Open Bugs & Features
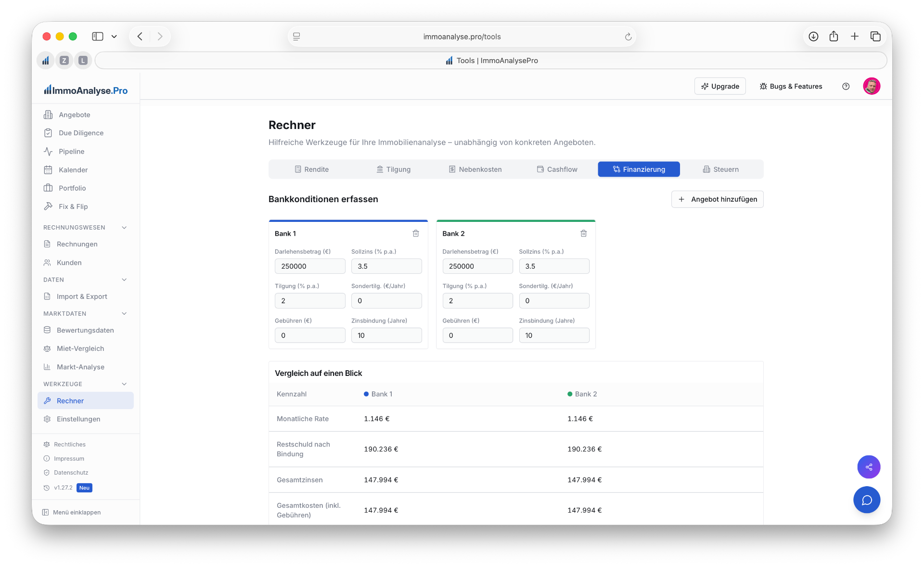This screenshot has height=567, width=924. coord(791,86)
